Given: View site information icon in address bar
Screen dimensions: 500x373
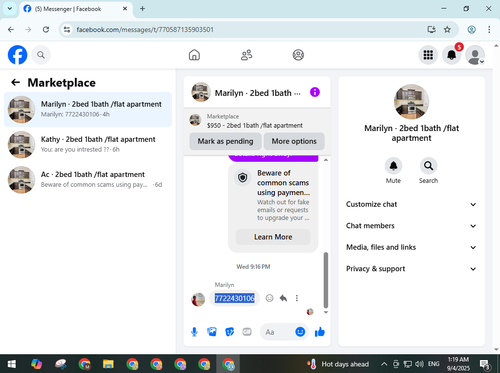Looking at the screenshot, I should pyautogui.click(x=67, y=29).
